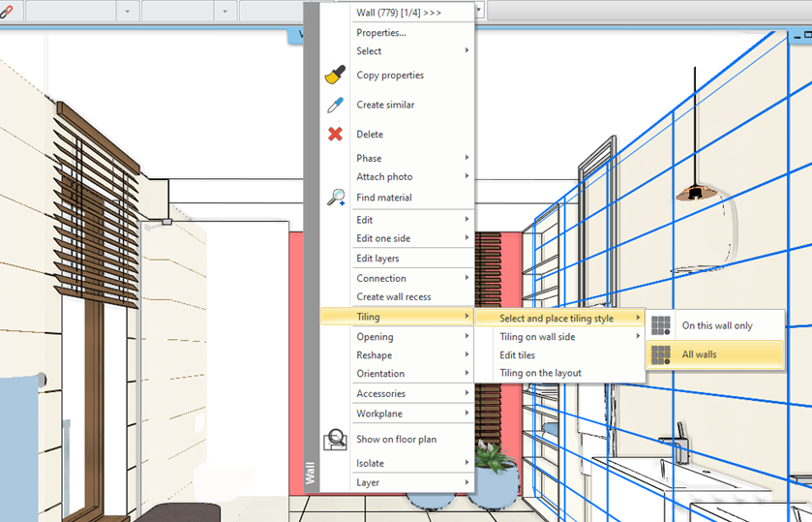
Task: Open the highlighted Tiling submenu
Action: [x=397, y=317]
